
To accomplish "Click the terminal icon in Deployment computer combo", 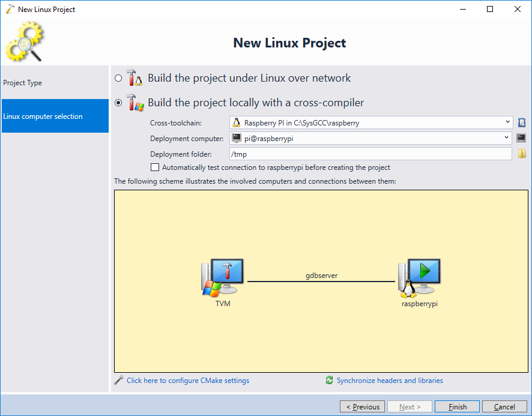I will click(x=237, y=138).
